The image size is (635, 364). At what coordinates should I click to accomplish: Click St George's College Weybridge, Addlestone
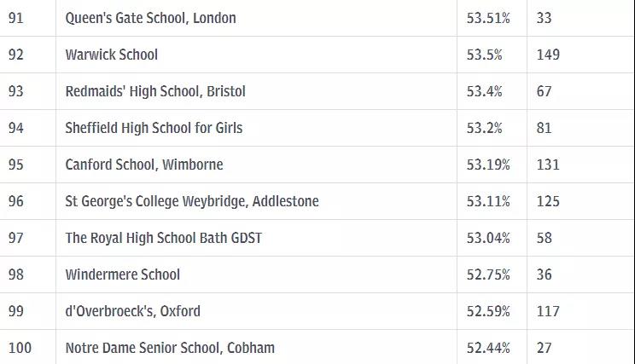click(x=192, y=201)
